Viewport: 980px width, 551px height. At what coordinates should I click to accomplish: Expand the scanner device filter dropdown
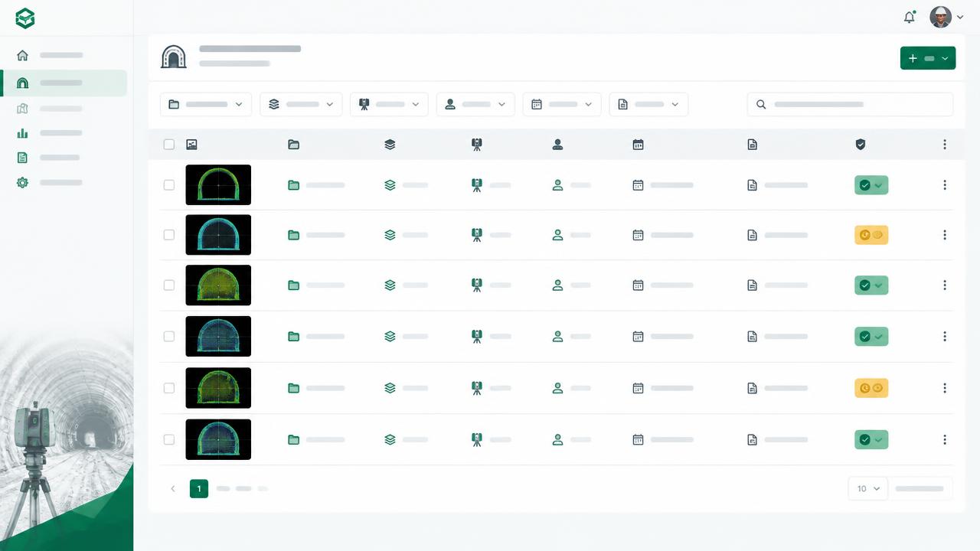389,104
